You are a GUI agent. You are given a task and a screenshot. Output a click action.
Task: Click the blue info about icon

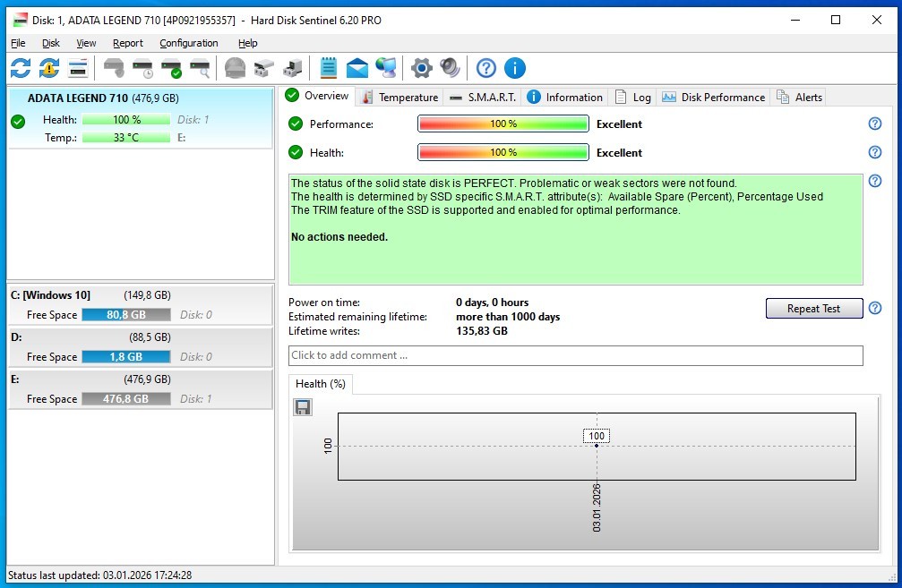515,68
